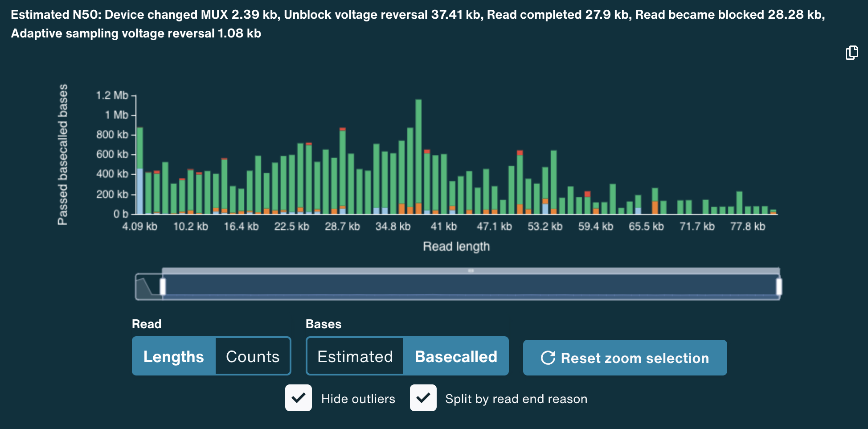Click the 53.2 kb x-axis label
Image resolution: width=868 pixels, height=429 pixels.
click(545, 227)
